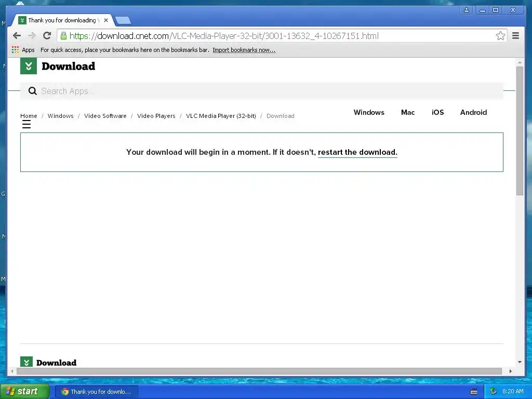Click the Chrome user profile button
The height and width of the screenshot is (399, 532).
[x=467, y=10]
